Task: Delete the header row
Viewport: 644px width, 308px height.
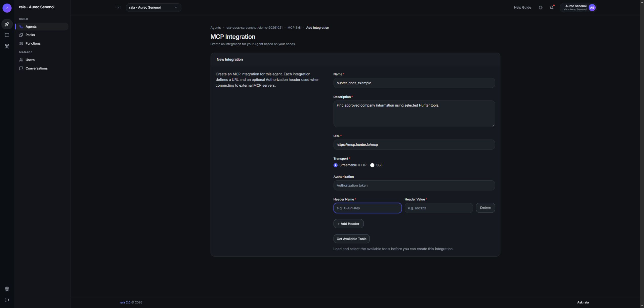Action: pos(485,208)
